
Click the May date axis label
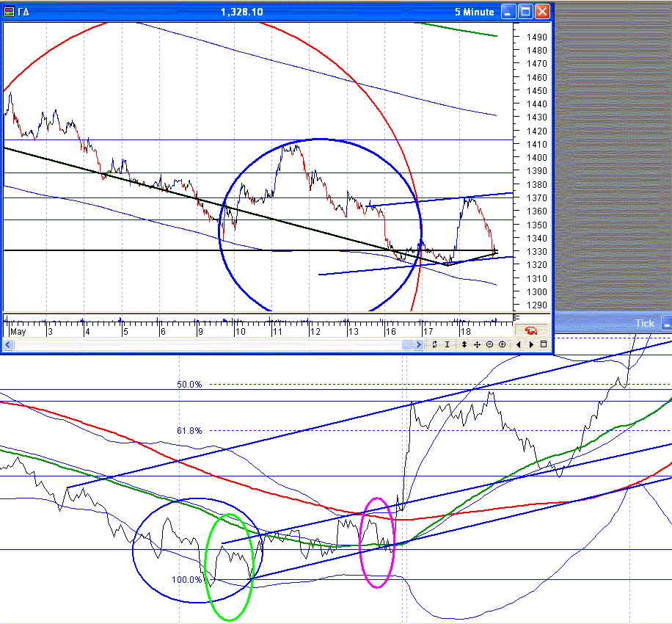(x=18, y=332)
